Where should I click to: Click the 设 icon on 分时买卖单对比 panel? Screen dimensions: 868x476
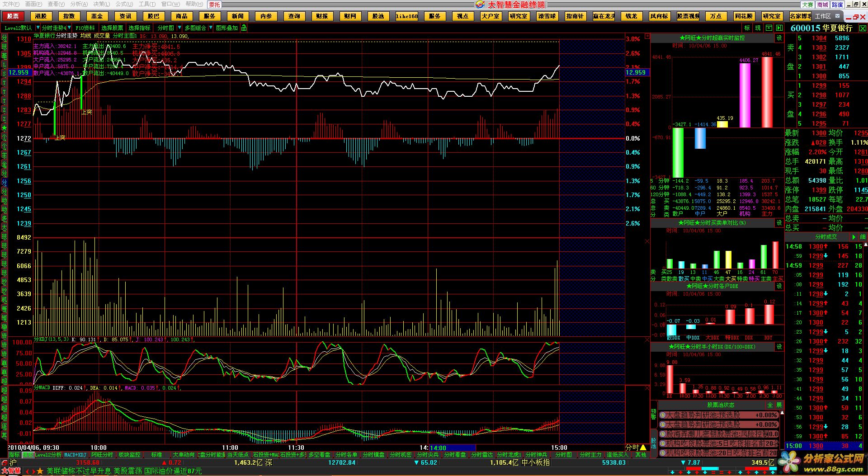(x=779, y=223)
